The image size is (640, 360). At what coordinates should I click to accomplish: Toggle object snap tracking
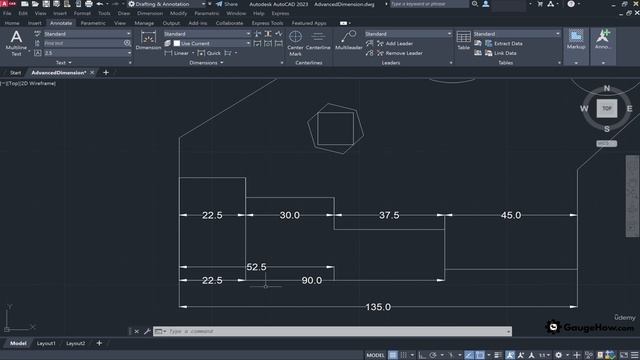[x=469, y=355]
